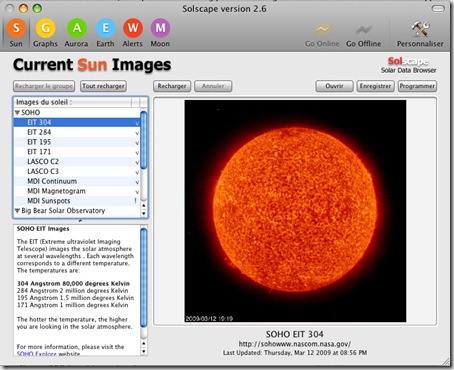Click the 284 Angstrom 2 million degrees line

point(72,291)
